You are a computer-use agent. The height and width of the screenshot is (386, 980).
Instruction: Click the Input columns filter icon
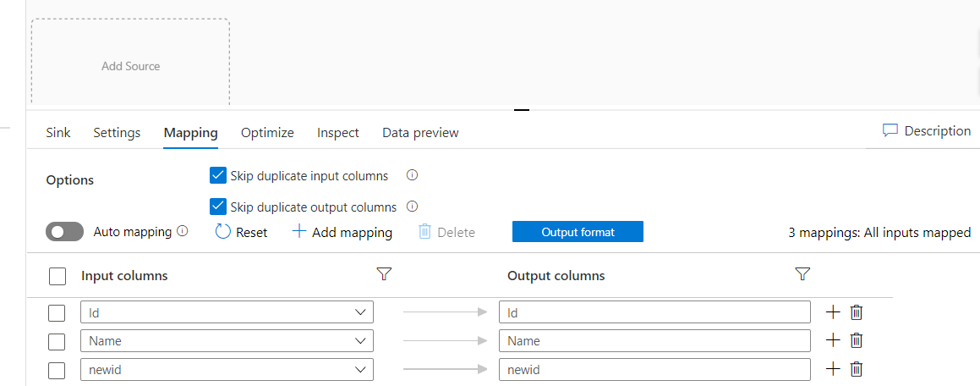click(x=384, y=274)
